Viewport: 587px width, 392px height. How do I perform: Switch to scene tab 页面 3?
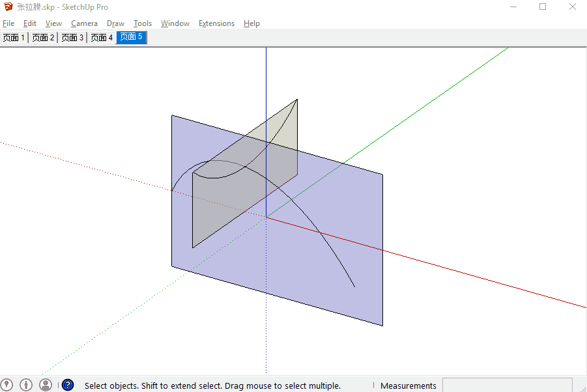click(x=72, y=37)
